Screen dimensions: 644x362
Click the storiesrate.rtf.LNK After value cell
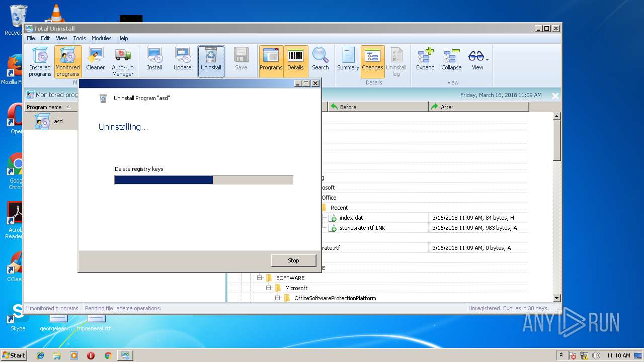478,228
